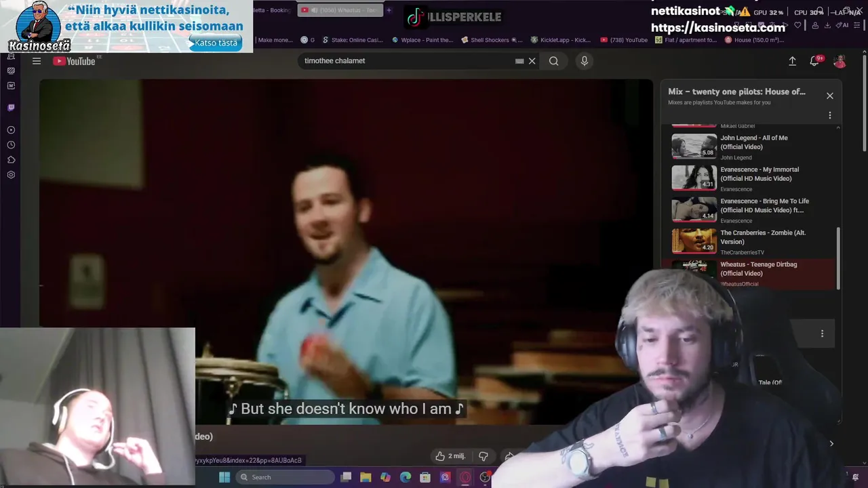This screenshot has width=868, height=488.
Task: Close the Mix playlist panel
Action: pyautogui.click(x=830, y=96)
